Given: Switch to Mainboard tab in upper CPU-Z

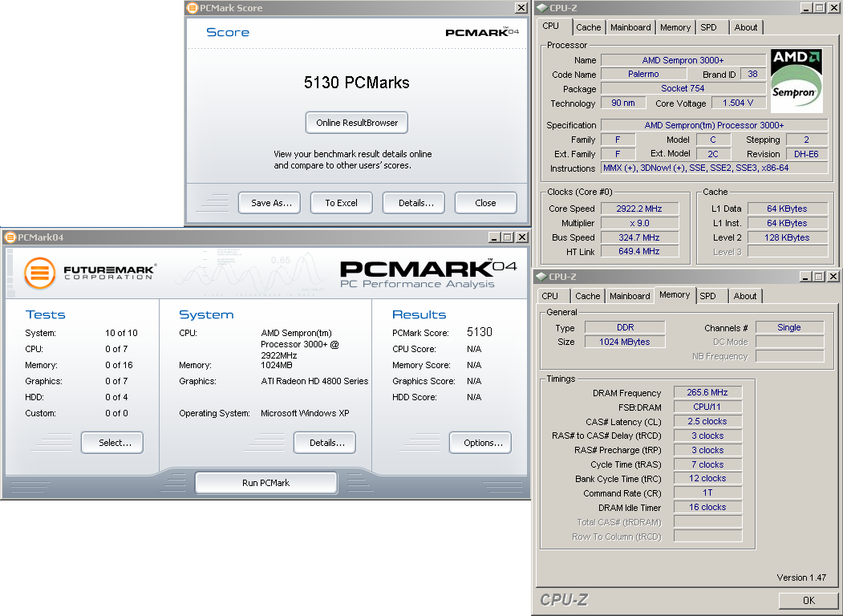Looking at the screenshot, I should click(x=630, y=27).
